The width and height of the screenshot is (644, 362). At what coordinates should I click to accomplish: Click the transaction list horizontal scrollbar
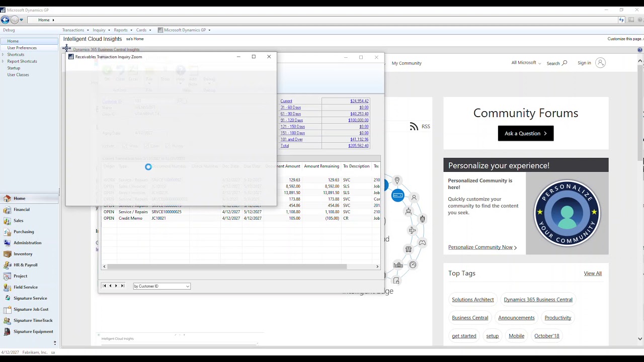click(x=226, y=266)
